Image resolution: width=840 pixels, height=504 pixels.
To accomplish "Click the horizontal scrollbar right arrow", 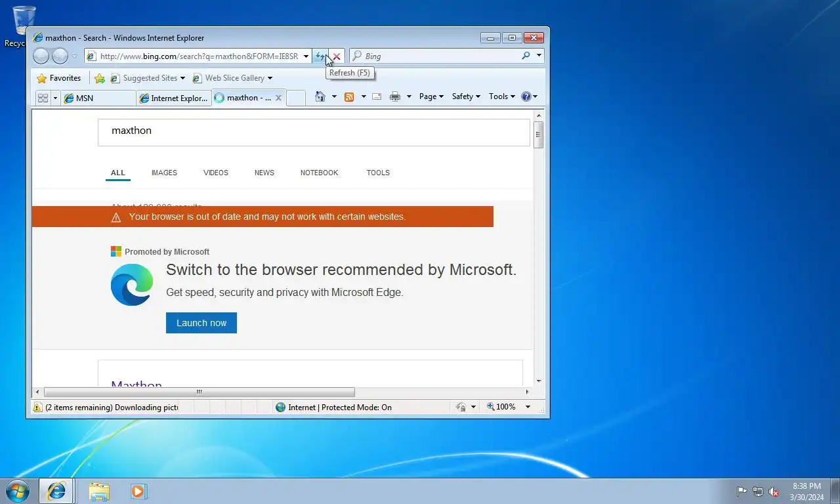I will click(527, 392).
